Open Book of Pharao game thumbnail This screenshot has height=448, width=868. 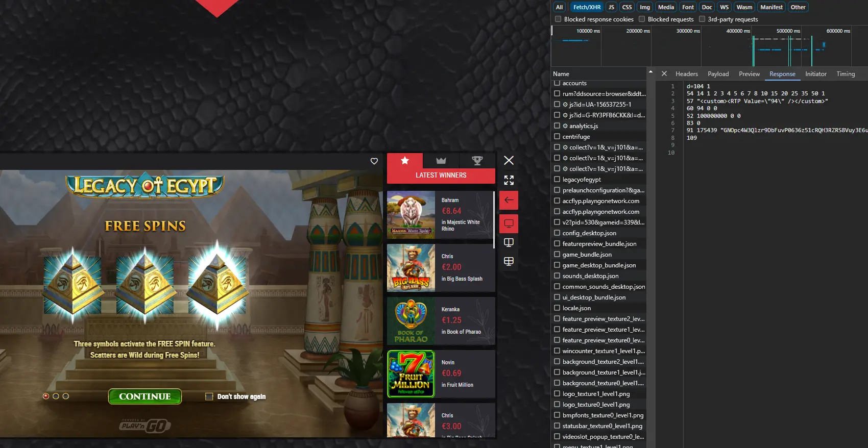411,321
